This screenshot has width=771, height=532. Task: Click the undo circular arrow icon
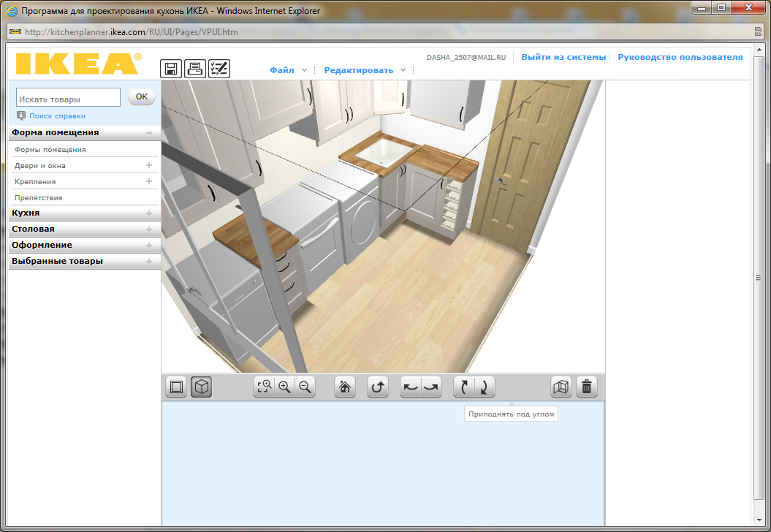point(377,387)
